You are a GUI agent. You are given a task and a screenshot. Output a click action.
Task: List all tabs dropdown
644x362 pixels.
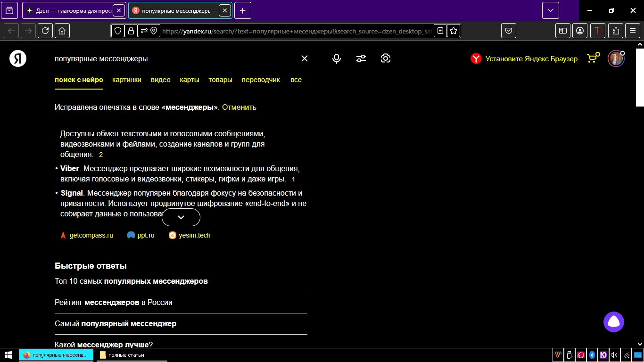click(551, 10)
